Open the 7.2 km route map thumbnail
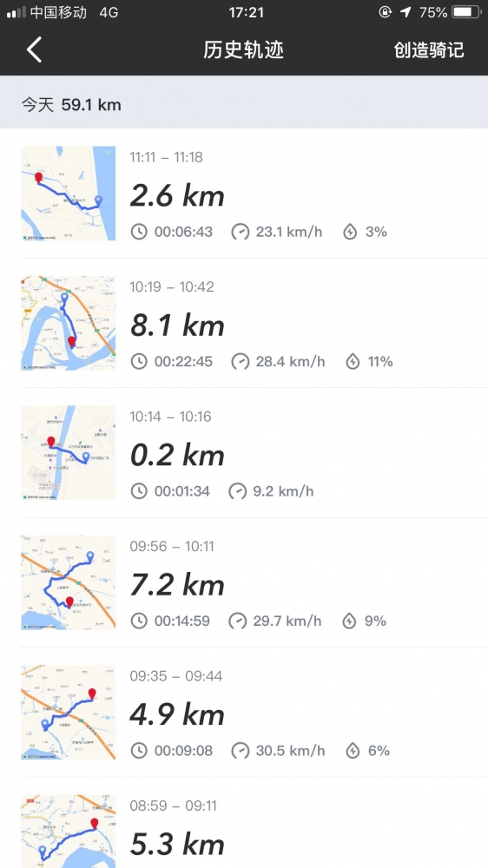488x868 pixels. point(68,582)
